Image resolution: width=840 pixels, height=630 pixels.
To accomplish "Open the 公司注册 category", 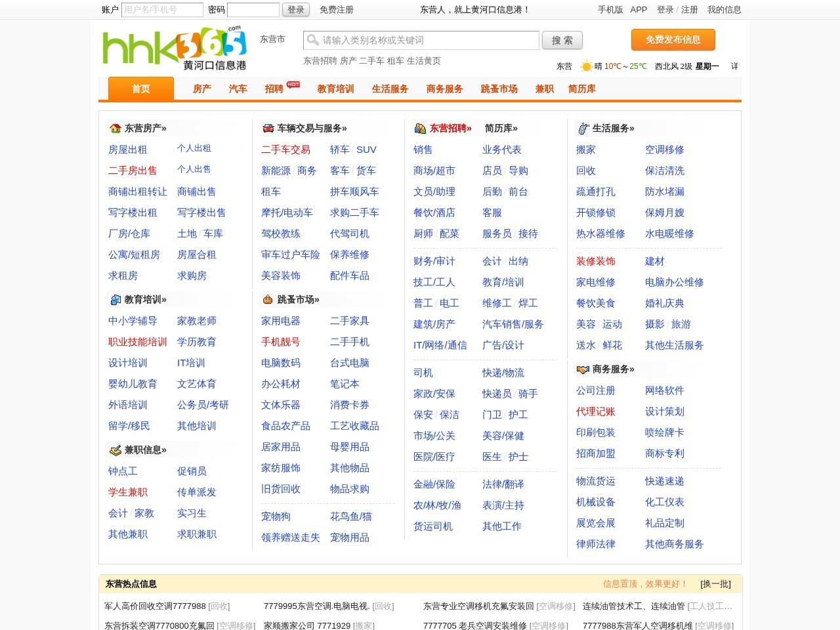I will tap(596, 390).
